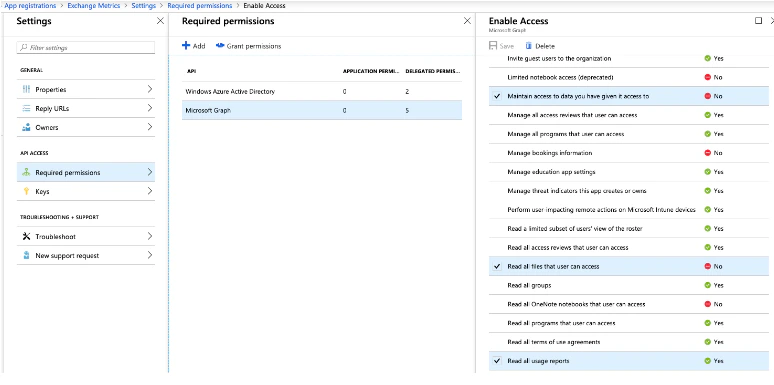Screen dimensions: 774x385
Task: Click the API column header
Action: 191,72
